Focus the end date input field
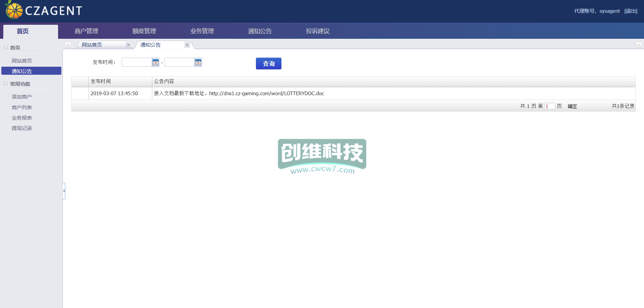 179,62
